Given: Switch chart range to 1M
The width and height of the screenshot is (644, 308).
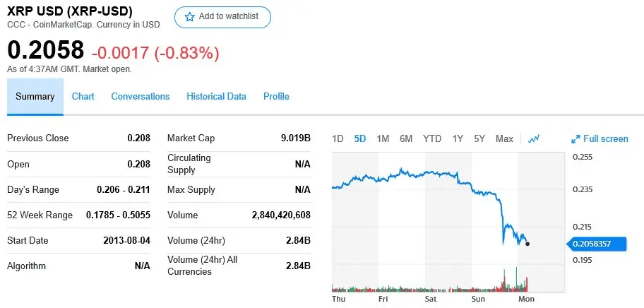Looking at the screenshot, I should point(383,138).
